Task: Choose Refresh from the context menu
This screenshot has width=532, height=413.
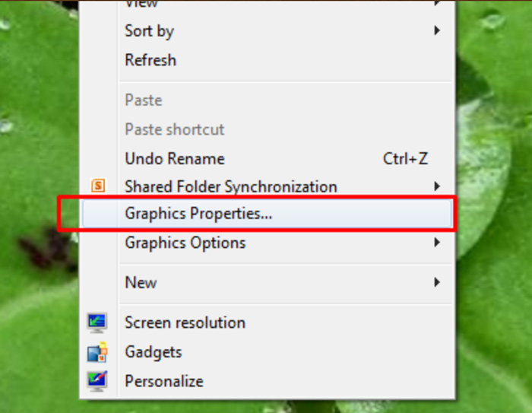Action: (x=150, y=60)
